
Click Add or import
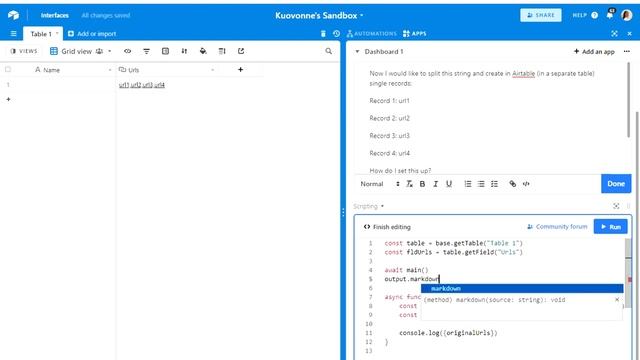pos(92,34)
